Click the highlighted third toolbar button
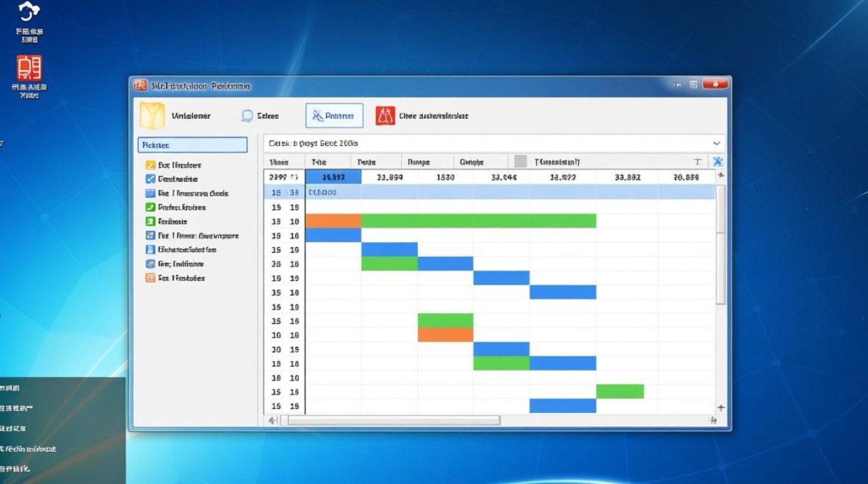 (x=334, y=116)
